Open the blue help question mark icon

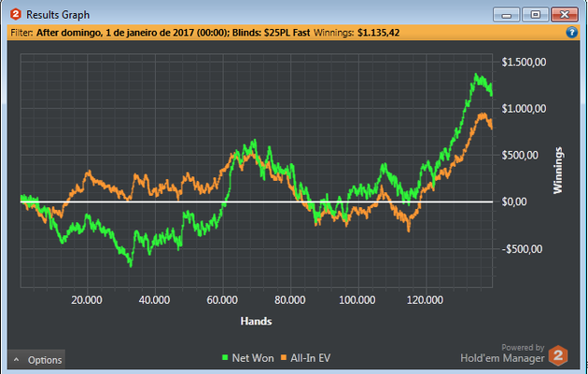(571, 33)
